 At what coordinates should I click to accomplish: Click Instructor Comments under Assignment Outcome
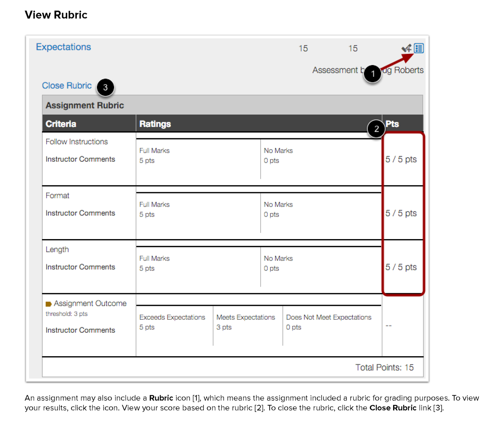coord(80,330)
